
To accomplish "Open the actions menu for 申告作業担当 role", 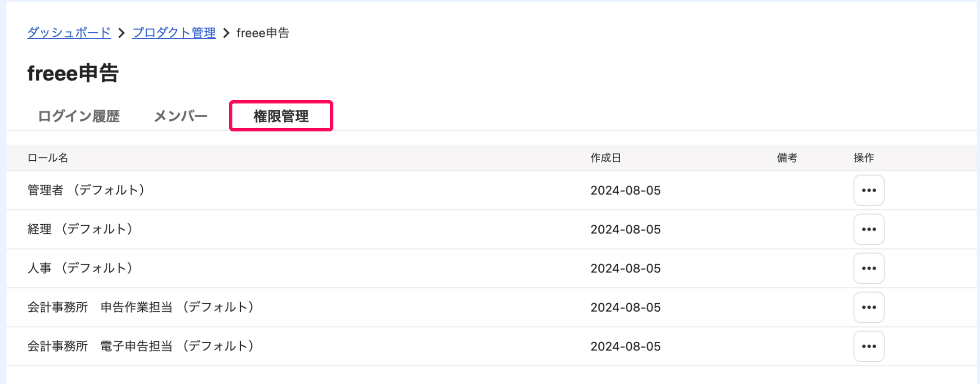I will (x=869, y=307).
